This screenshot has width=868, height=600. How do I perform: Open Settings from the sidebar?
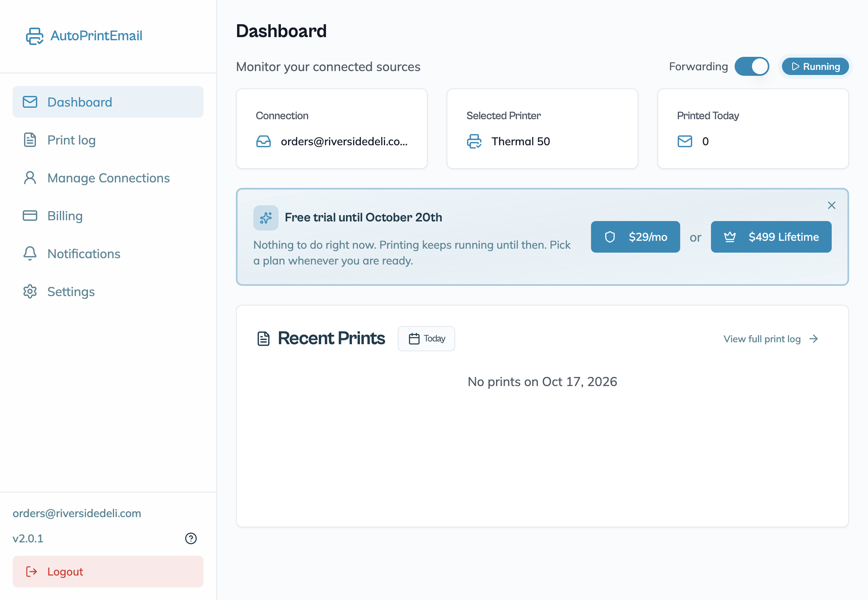(108, 291)
